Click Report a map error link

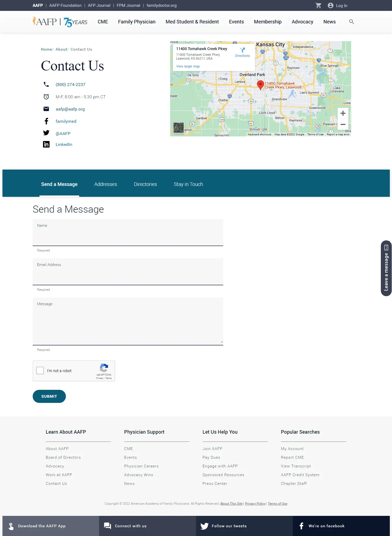click(x=338, y=134)
